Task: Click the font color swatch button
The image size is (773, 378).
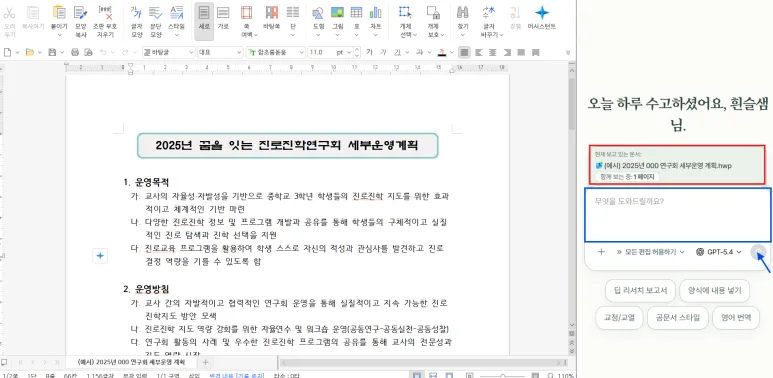Action: [x=442, y=52]
